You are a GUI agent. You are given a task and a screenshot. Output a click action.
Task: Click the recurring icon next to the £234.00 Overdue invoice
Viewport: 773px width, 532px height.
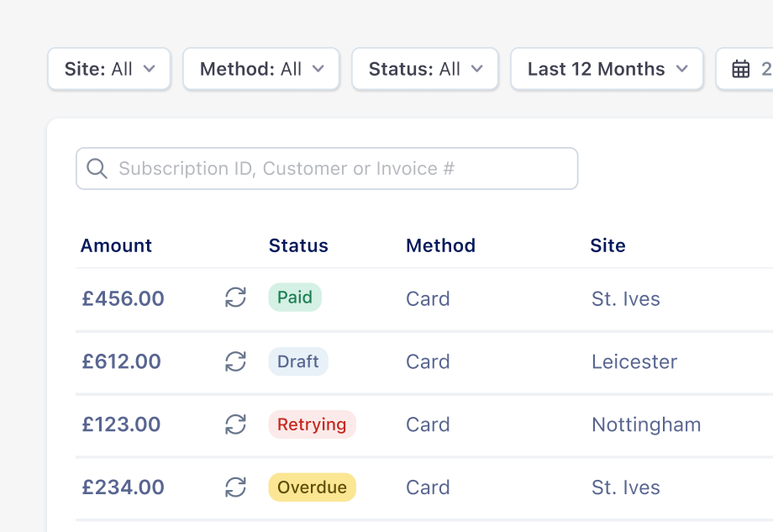234,487
